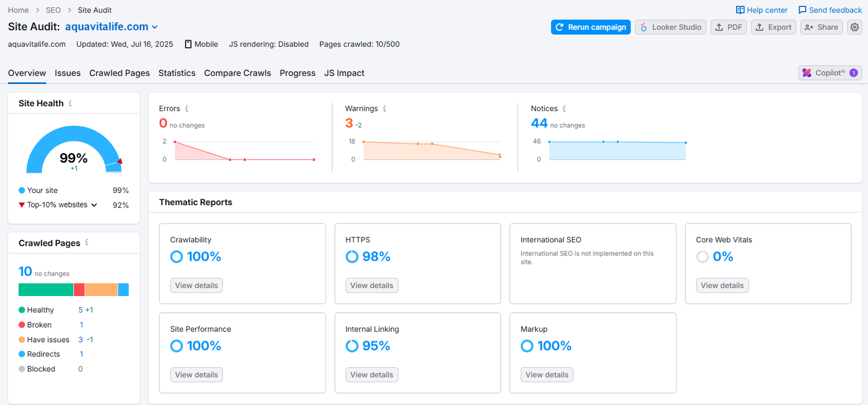Image resolution: width=868 pixels, height=405 pixels.
Task: Open the Help center link
Action: point(762,10)
